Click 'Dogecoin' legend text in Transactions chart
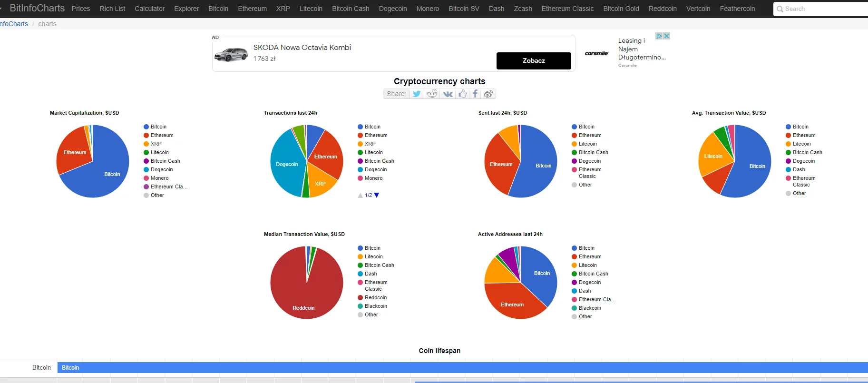This screenshot has width=868, height=383. [x=376, y=170]
